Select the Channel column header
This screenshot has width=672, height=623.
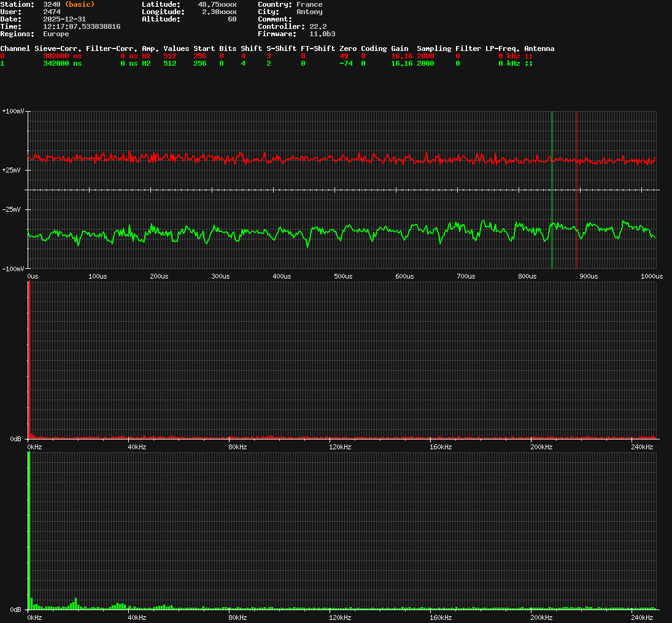click(15, 48)
